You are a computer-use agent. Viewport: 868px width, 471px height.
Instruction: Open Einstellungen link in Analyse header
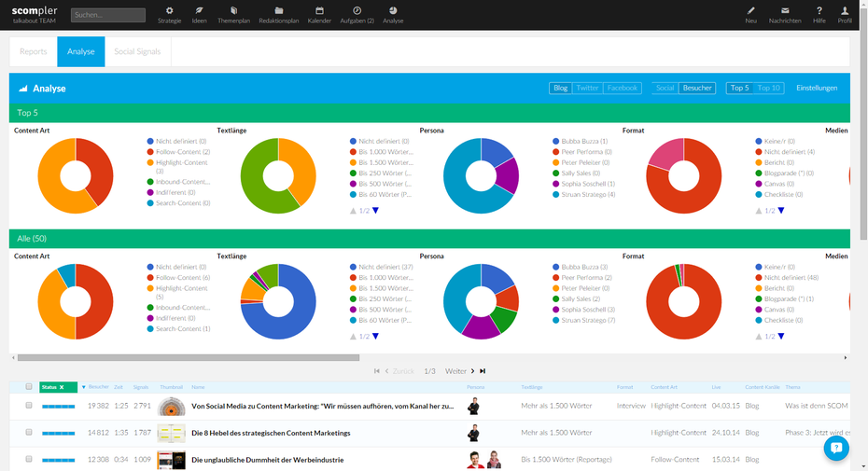[817, 88]
